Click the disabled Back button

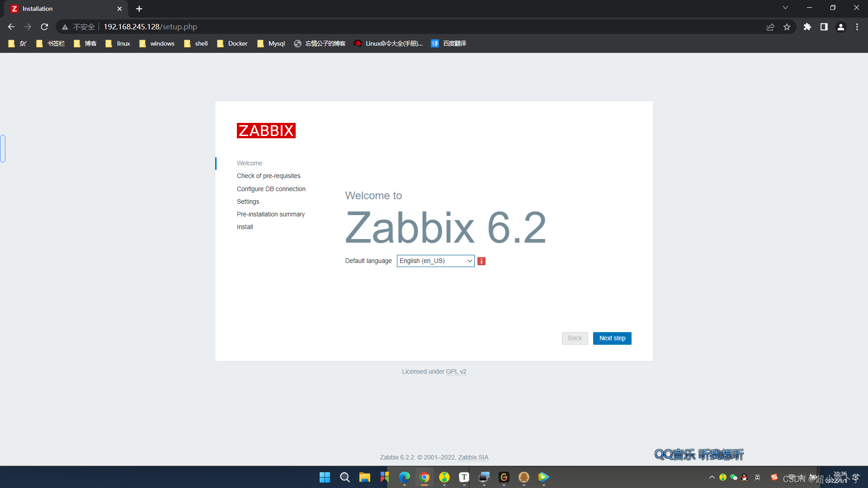click(575, 338)
